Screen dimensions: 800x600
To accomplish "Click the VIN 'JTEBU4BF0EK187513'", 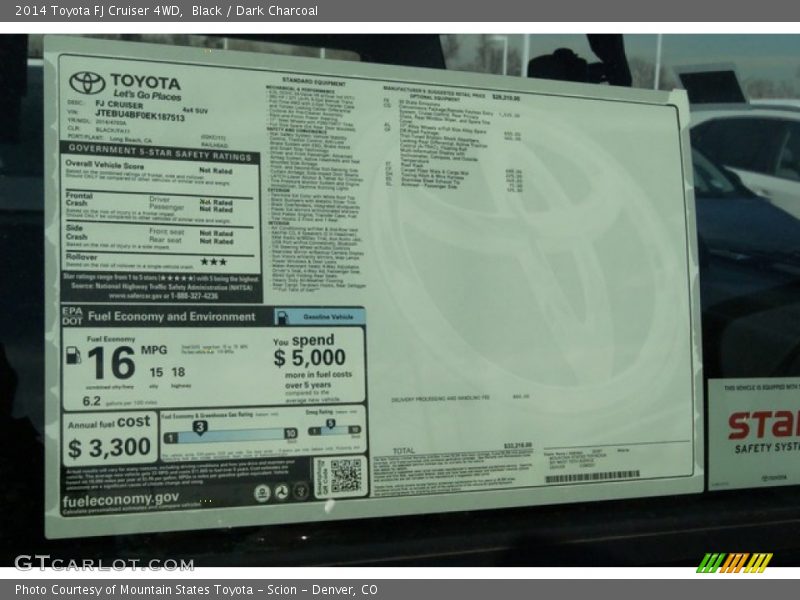I will coord(140,115).
